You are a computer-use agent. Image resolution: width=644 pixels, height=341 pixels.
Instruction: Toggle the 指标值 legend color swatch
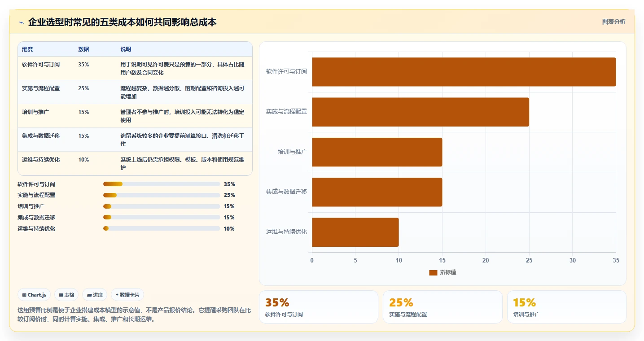(433, 272)
